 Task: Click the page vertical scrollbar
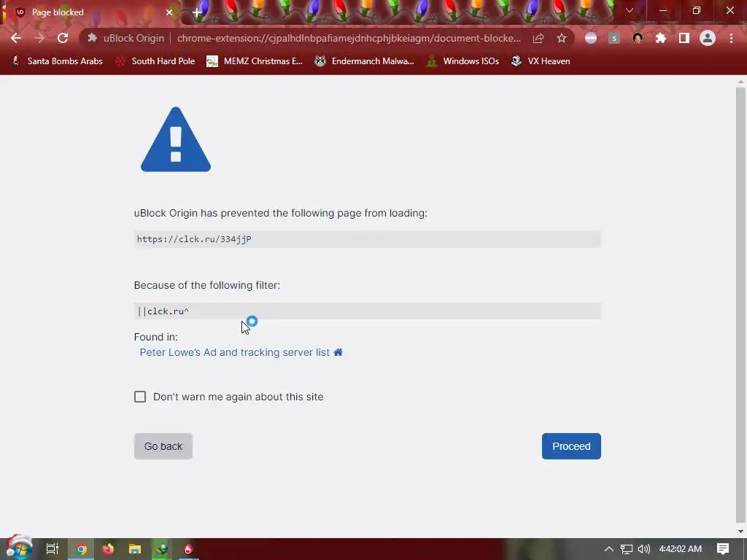pos(740,305)
